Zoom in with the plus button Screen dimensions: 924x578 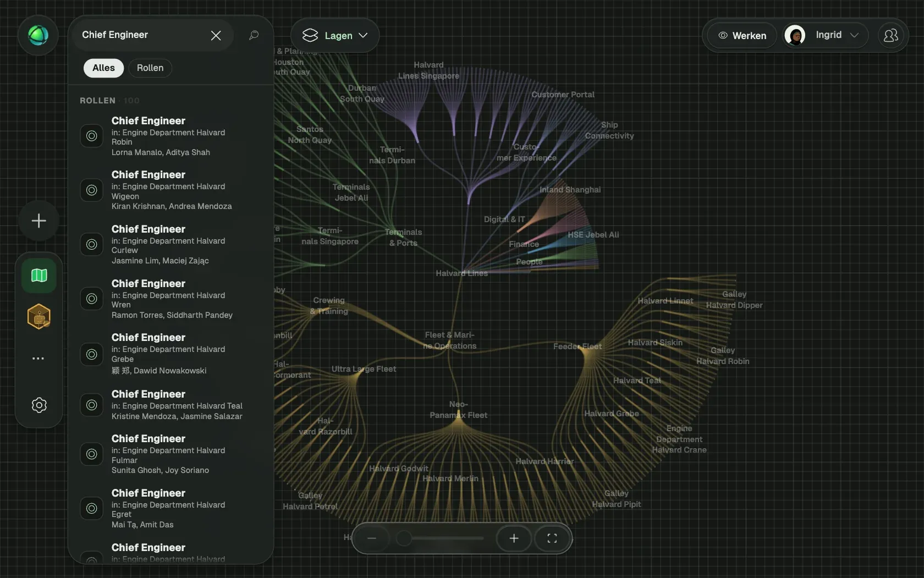click(x=514, y=538)
